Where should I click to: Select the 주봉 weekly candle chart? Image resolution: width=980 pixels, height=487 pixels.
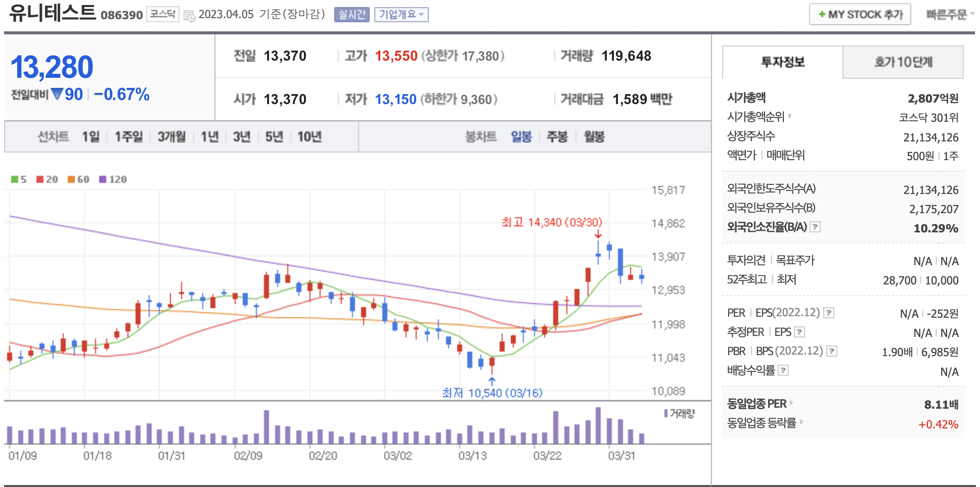[x=557, y=137]
